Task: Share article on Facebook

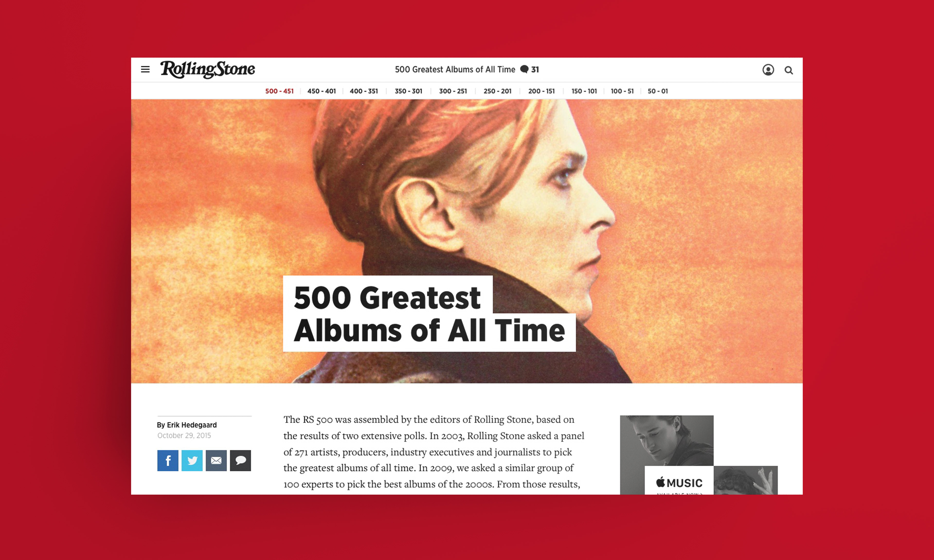Action: 168,460
